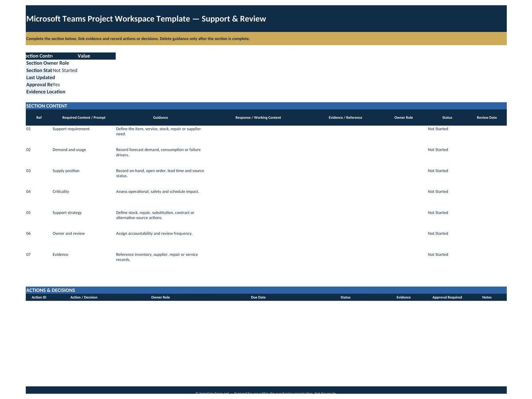Click the 'Action ID' column header
This screenshot has width=532, height=399.
click(x=39, y=297)
